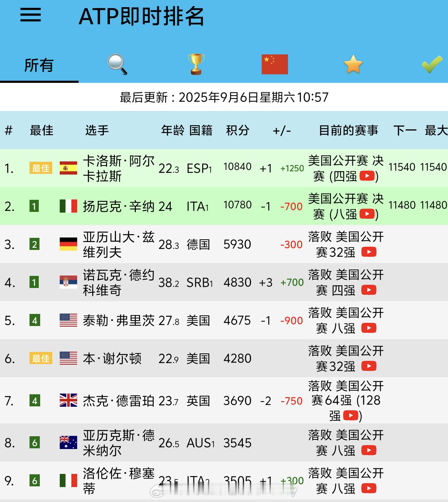
Task: Open YouTube link for De Minaur row
Action: 369,450
